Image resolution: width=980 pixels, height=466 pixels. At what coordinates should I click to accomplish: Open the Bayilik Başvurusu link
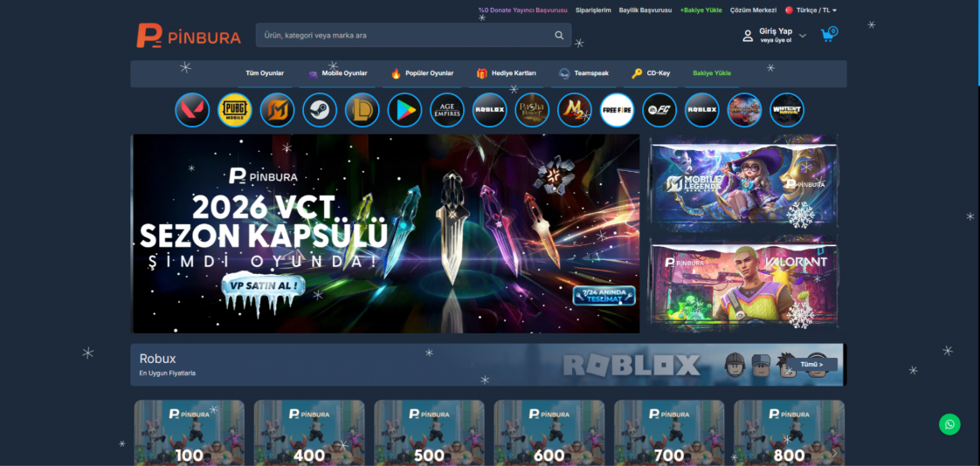(645, 10)
